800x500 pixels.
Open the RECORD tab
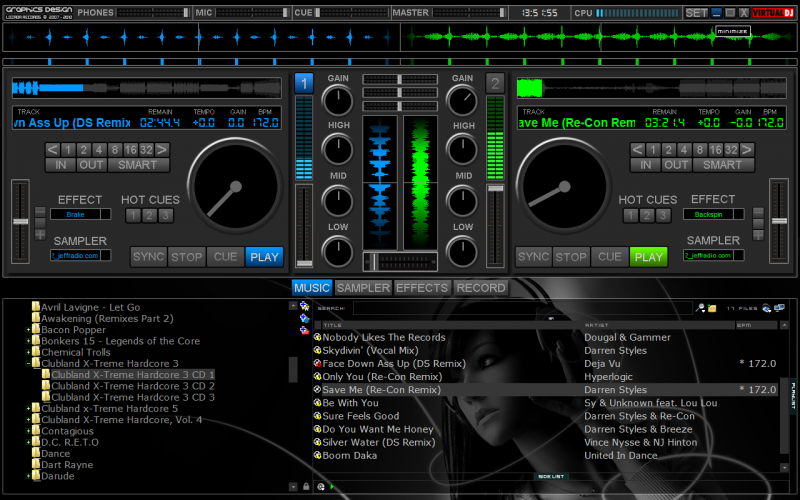pyautogui.click(x=481, y=288)
